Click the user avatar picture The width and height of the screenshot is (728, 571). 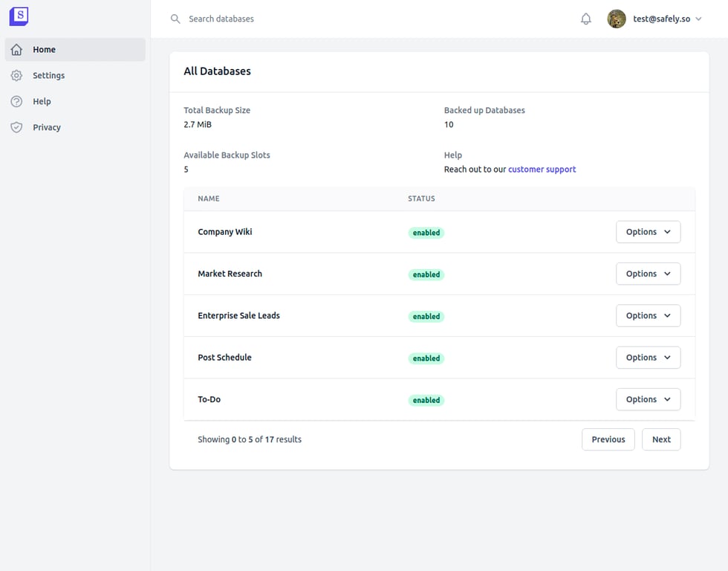[617, 19]
